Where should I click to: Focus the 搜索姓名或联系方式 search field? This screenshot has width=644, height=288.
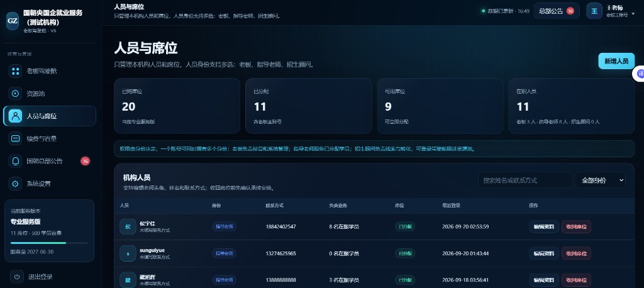(525, 180)
